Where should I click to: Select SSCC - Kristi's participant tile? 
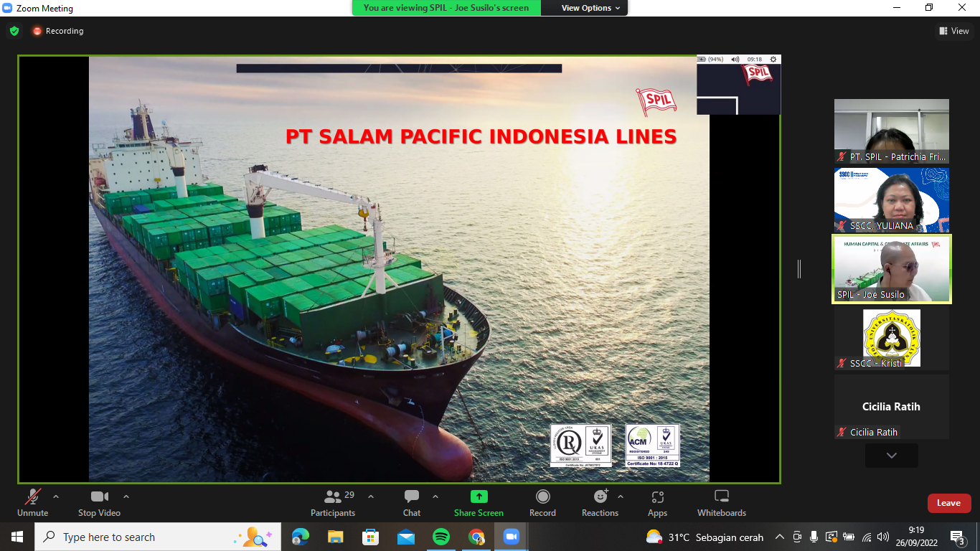891,338
